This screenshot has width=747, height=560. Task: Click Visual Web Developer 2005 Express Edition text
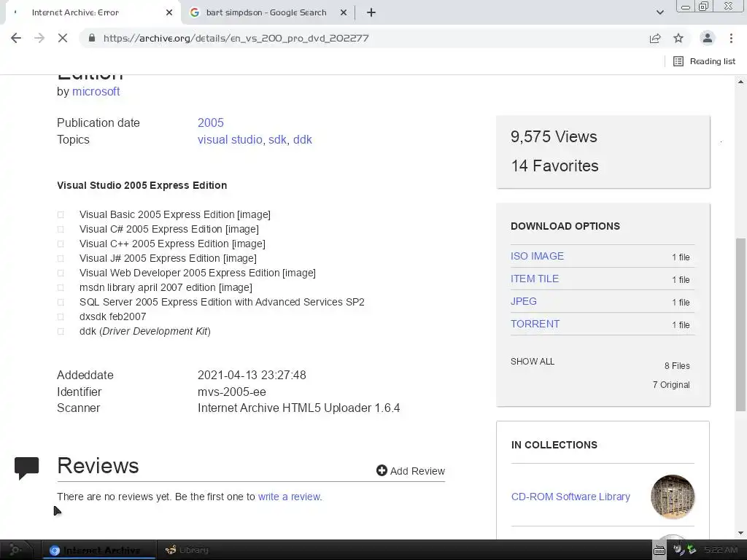(x=198, y=273)
